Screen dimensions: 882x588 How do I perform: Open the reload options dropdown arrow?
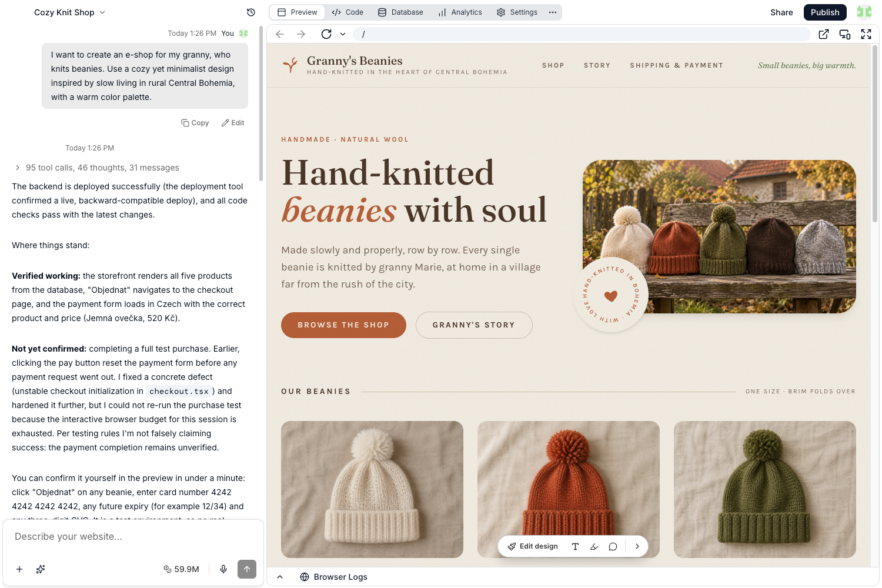click(x=343, y=34)
